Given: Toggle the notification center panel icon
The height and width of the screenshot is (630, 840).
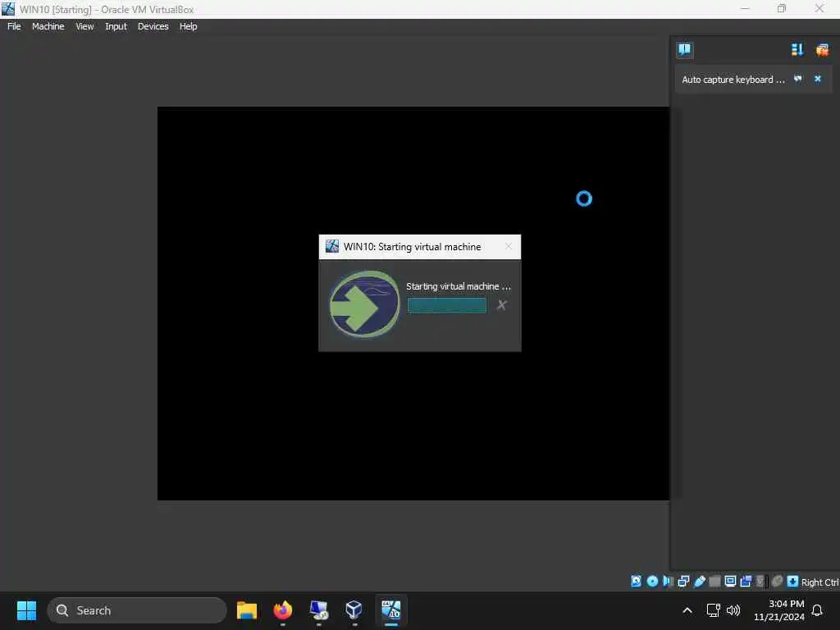Looking at the screenshot, I should click(684, 50).
